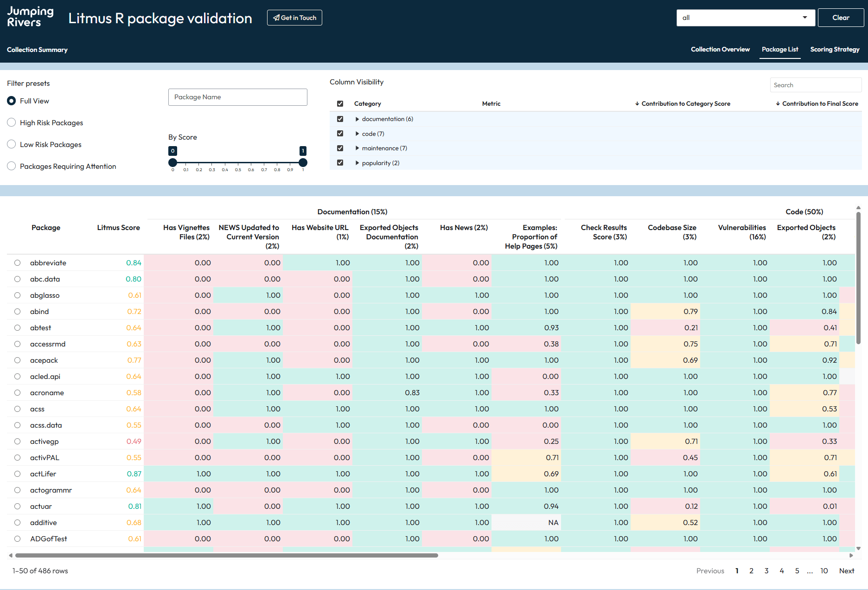Click the Get in Touch button
868x590 pixels.
click(294, 18)
